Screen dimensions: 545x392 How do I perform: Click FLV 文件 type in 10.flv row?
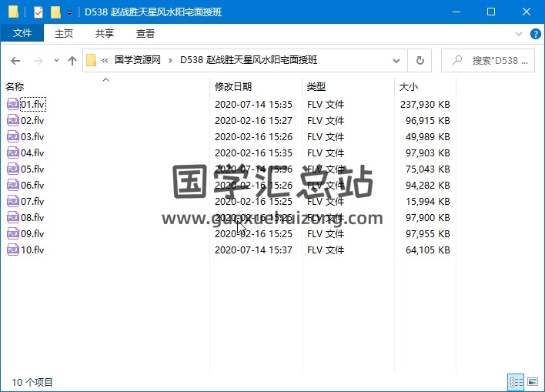click(x=326, y=250)
